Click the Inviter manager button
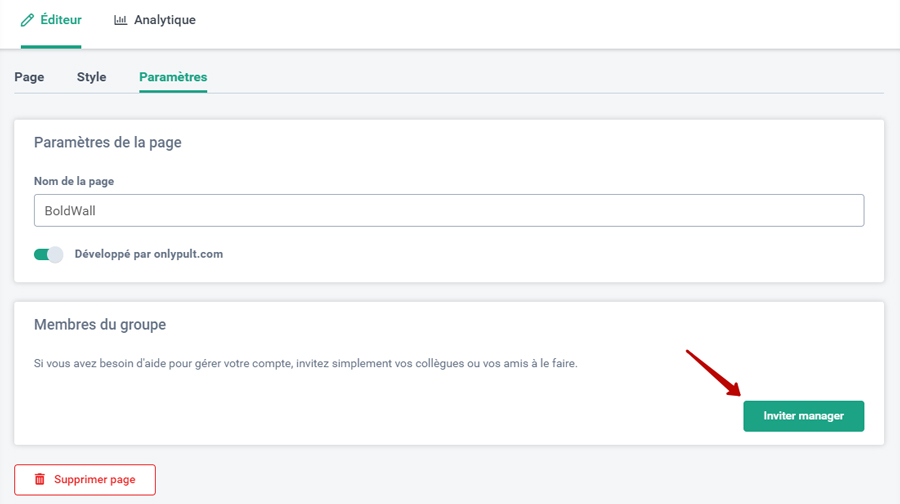Image resolution: width=900 pixels, height=504 pixels. 804,416
